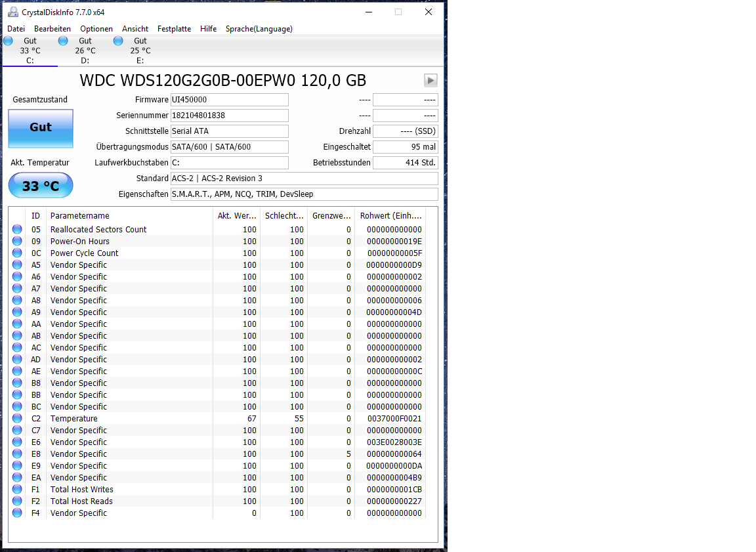756x552 pixels.
Task: Click status orb for attribute B8 row
Action: (x=17, y=383)
